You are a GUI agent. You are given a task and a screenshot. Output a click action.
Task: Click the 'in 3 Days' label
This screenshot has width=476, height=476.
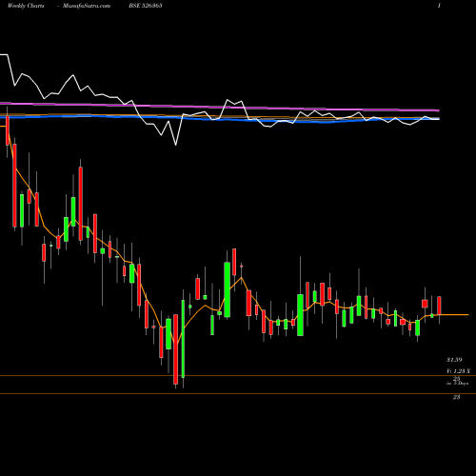[x=457, y=384]
